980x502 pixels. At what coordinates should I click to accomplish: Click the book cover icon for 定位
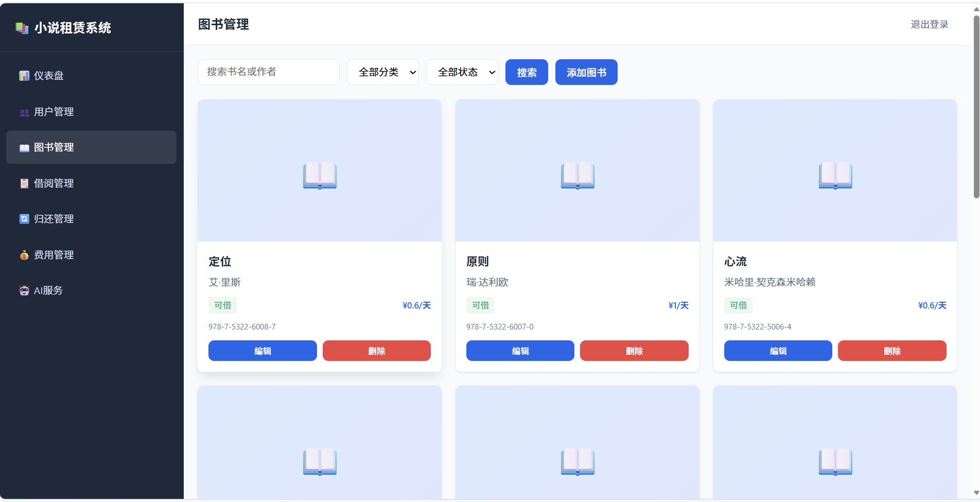coord(320,176)
